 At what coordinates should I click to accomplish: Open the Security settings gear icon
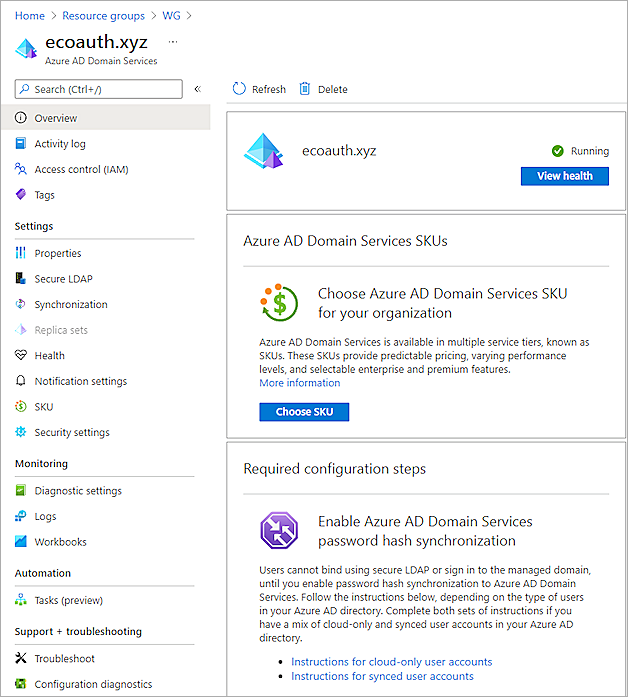coord(22,432)
